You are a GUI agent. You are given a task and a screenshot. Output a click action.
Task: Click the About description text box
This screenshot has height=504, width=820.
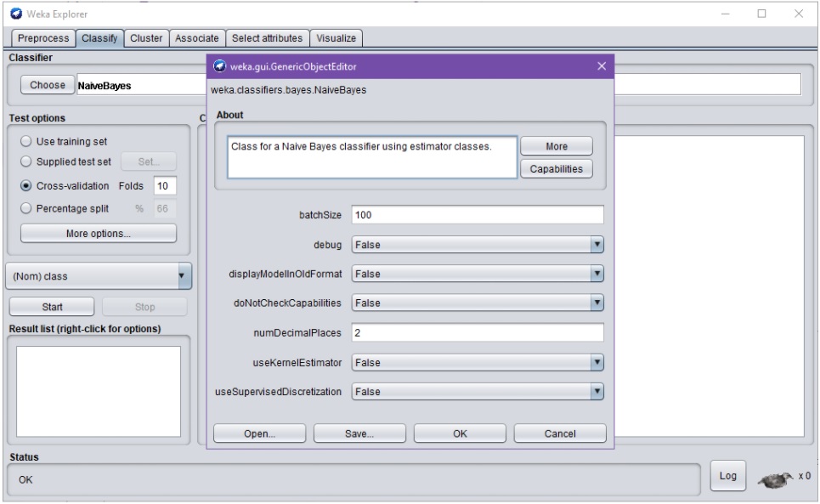372,157
